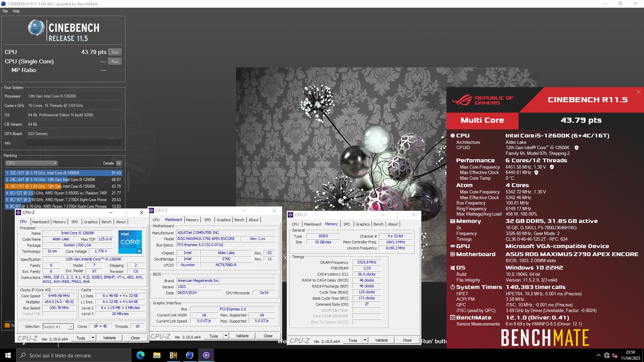Image resolution: width=644 pixels, height=362 pixels.
Task: Select ranking row Intel Core i9-12900K
Action: point(63,180)
